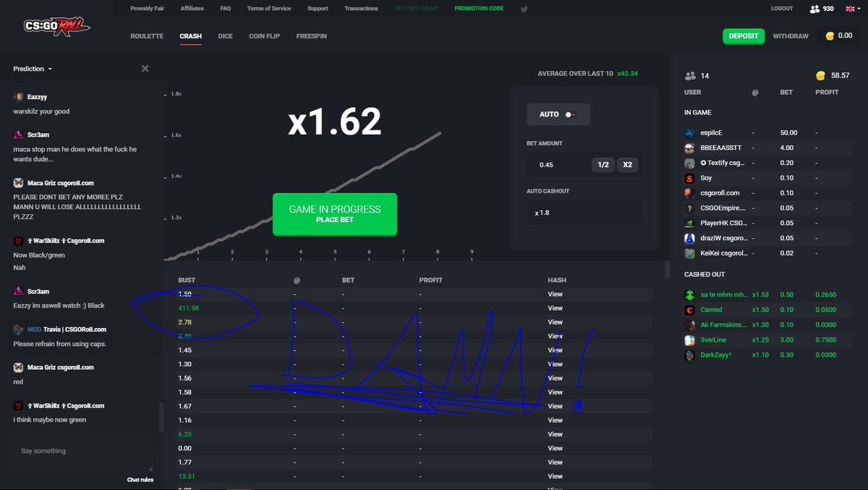The image size is (868, 490).
Task: Click WarSkillz avatar above Now Black/green message
Action: (x=18, y=240)
